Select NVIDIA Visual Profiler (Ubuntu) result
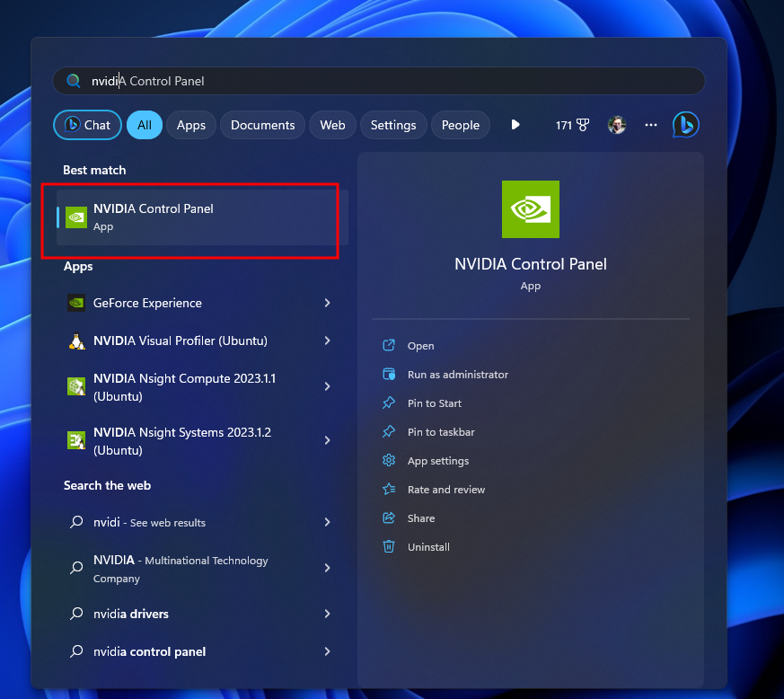Viewport: 784px width, 699px height. point(180,341)
